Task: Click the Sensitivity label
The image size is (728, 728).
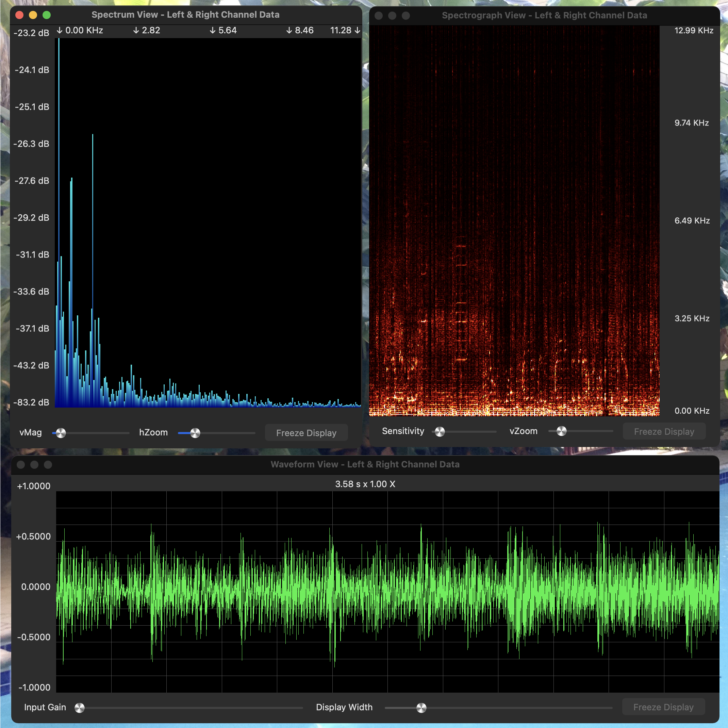Action: click(403, 431)
